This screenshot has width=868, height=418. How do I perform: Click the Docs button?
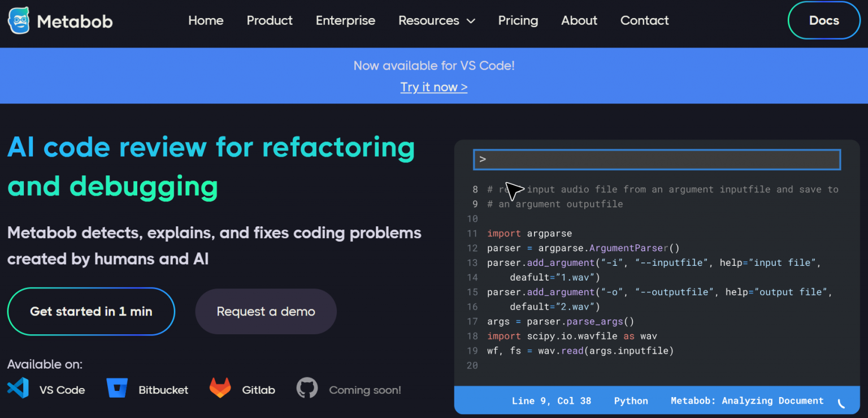pyautogui.click(x=823, y=20)
